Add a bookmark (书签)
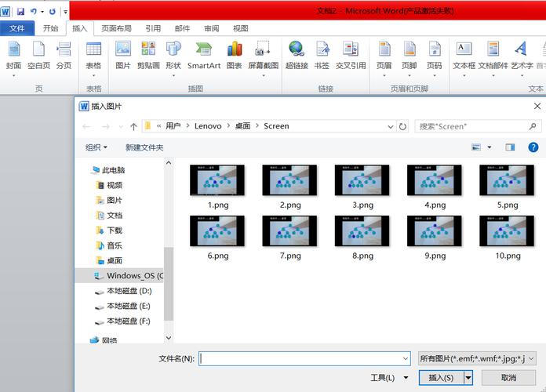Screen dimensions: 546x392 322,56
